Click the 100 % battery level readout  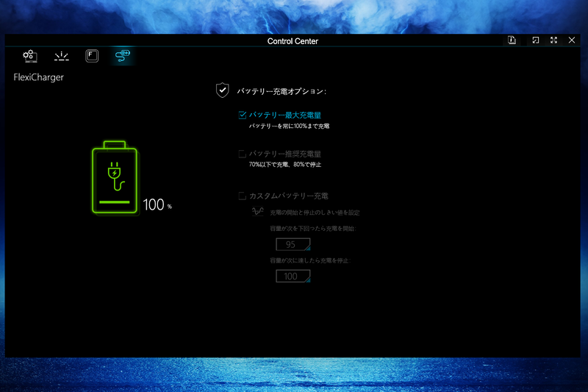[x=157, y=204]
